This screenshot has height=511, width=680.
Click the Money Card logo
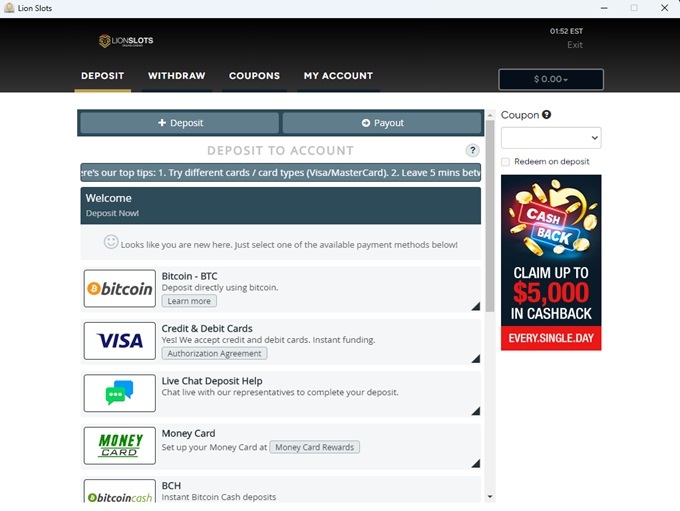120,445
